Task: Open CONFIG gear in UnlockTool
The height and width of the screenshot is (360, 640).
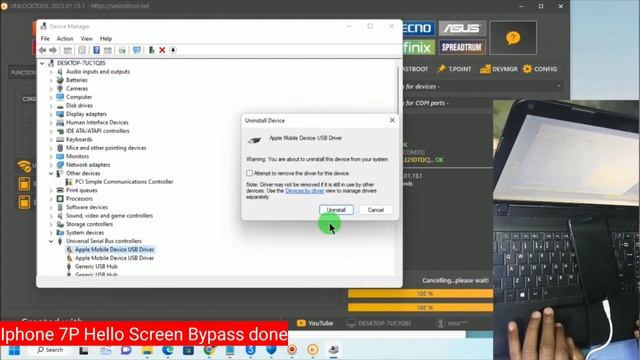Action: [540, 69]
